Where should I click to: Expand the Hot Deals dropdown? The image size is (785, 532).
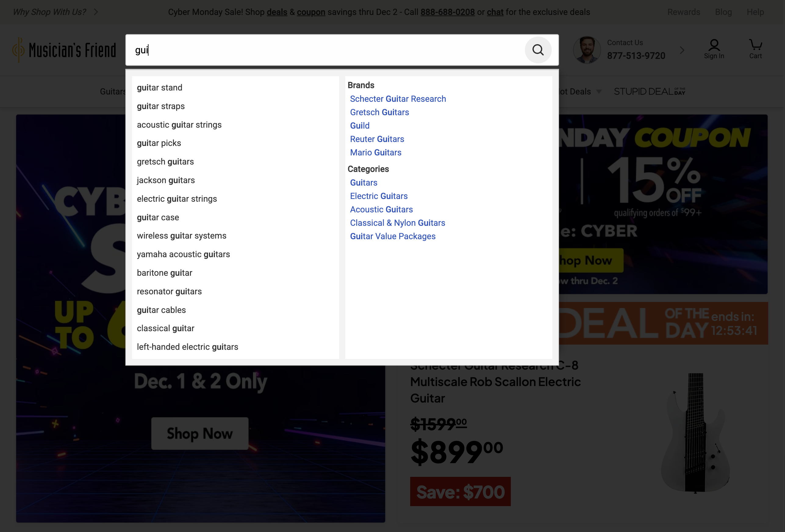tap(580, 91)
